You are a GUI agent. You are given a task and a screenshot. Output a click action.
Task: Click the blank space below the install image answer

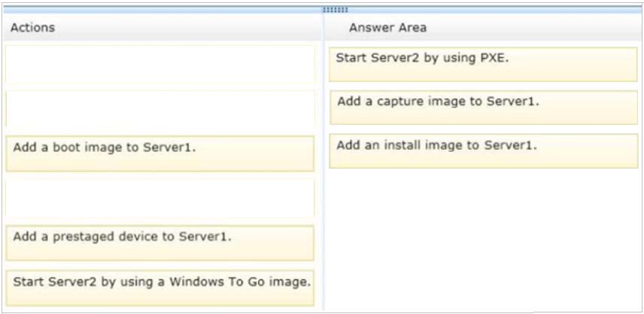click(x=484, y=239)
